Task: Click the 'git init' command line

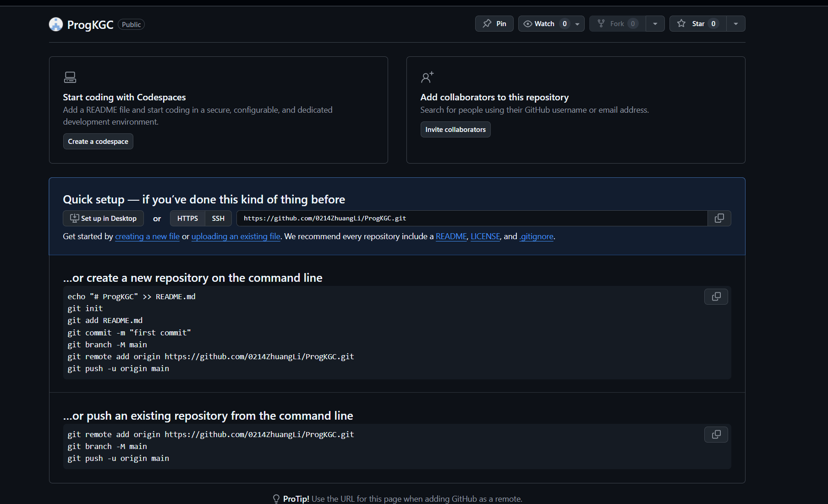Action: (85, 308)
